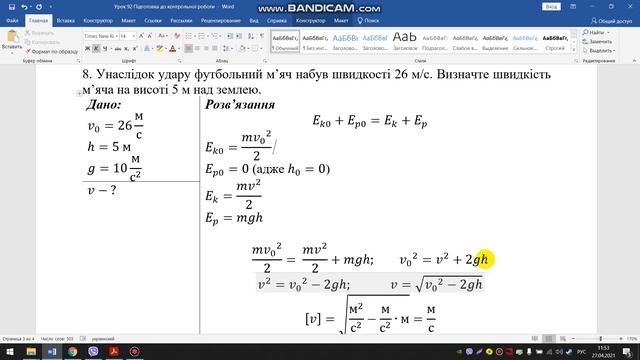Viewport: 640px width, 360px height.
Task: Click the Redo icon in Quick Access toolbar
Action: (x=39, y=7)
